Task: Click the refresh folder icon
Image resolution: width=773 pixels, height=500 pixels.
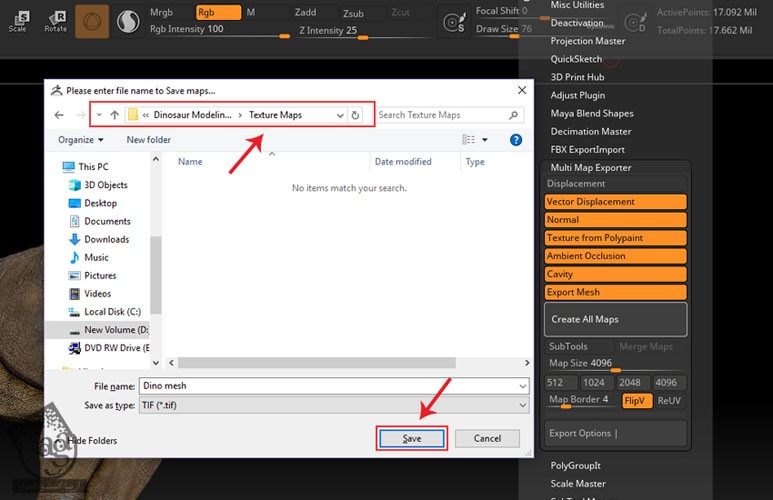Action: (355, 115)
